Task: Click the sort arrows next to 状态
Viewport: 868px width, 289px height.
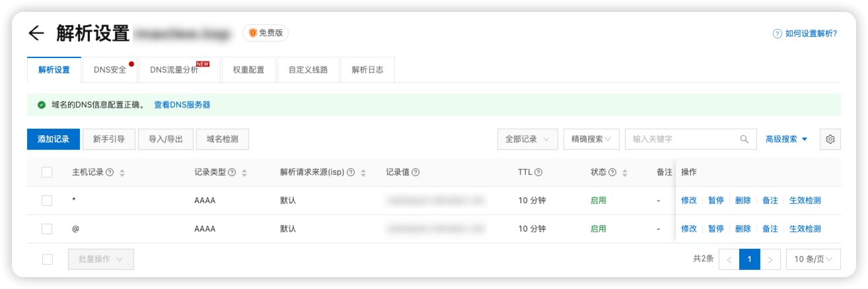Action: click(x=624, y=173)
